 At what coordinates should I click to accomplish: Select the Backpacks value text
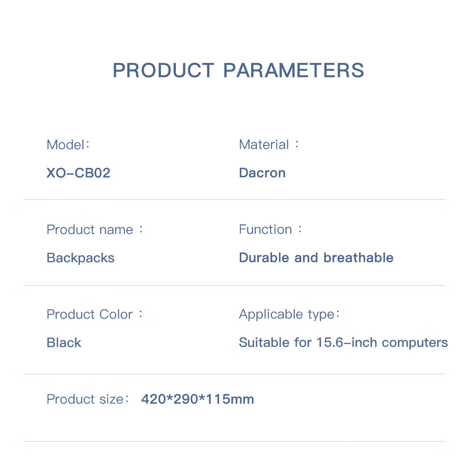point(81,258)
